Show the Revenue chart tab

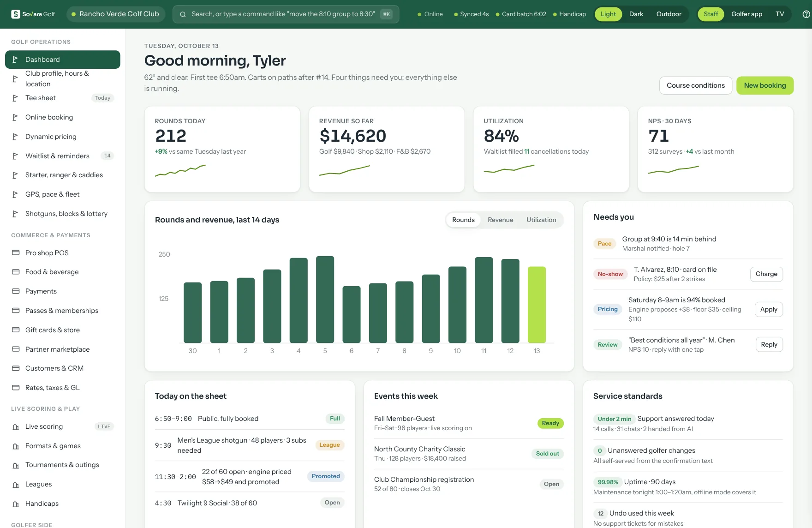point(500,220)
